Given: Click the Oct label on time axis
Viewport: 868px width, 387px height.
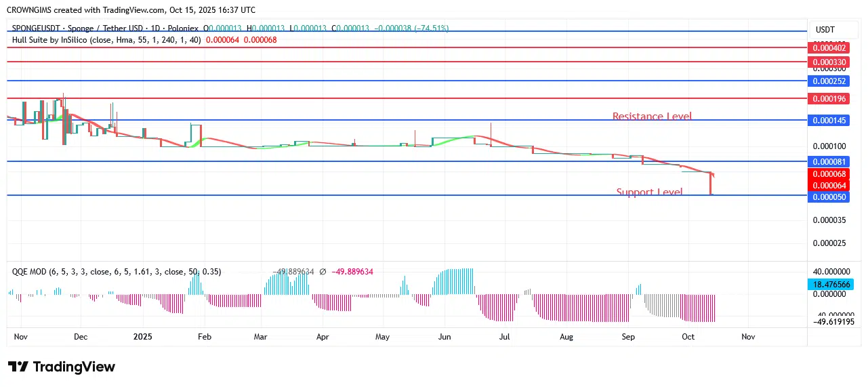Looking at the screenshot, I should pos(688,336).
